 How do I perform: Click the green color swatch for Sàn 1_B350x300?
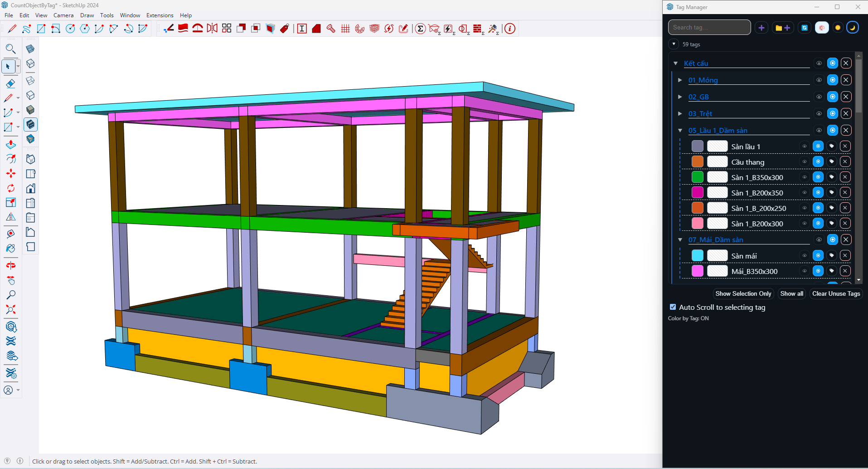[x=698, y=177]
